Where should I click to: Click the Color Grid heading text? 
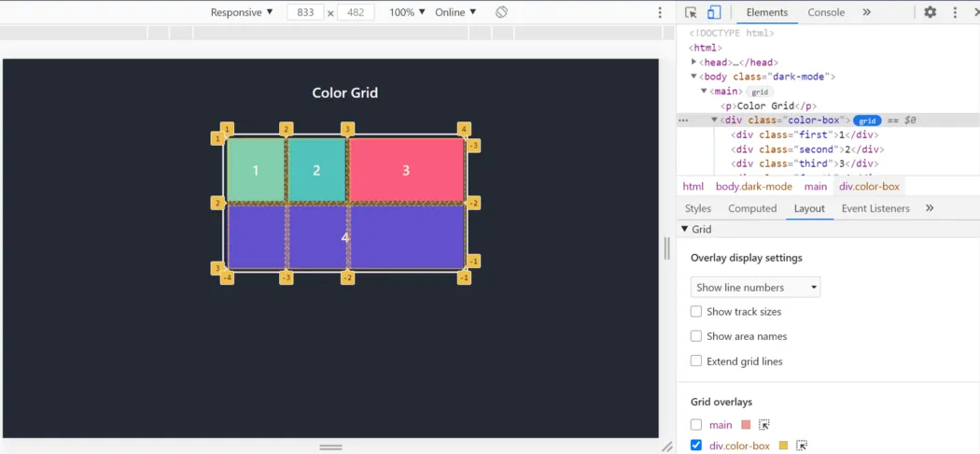click(x=345, y=93)
